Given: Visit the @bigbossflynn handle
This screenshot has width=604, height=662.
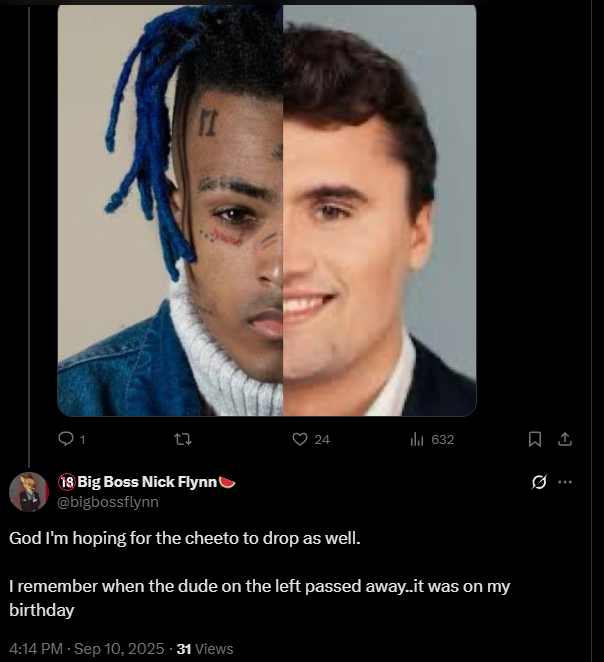Looking at the screenshot, I should click(108, 502).
